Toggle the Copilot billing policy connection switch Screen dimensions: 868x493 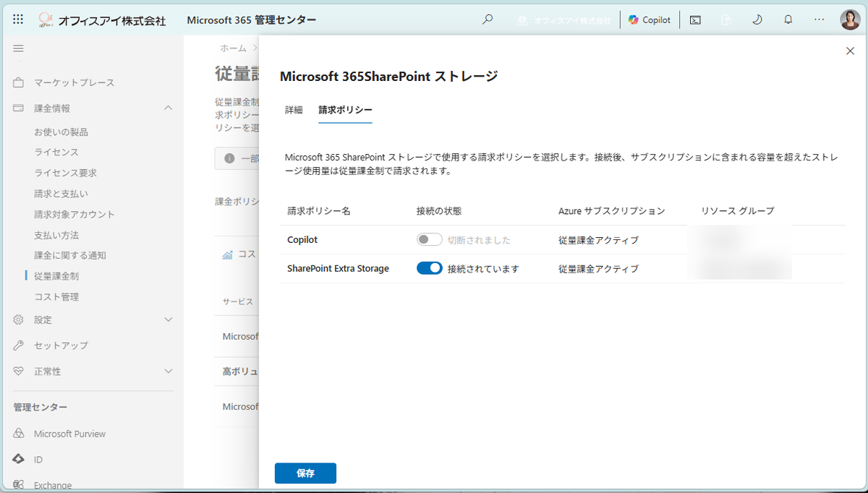tap(430, 240)
